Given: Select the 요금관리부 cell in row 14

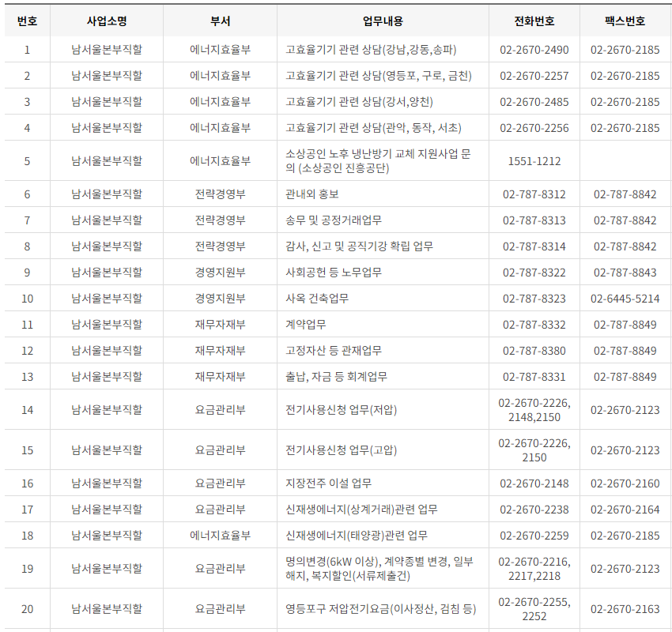Looking at the screenshot, I should 218,412.
